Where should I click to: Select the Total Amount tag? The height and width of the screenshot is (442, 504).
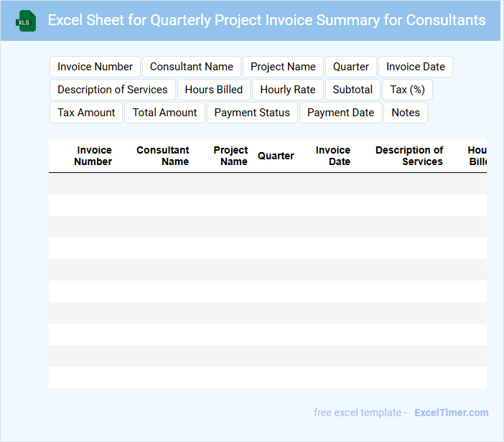164,113
